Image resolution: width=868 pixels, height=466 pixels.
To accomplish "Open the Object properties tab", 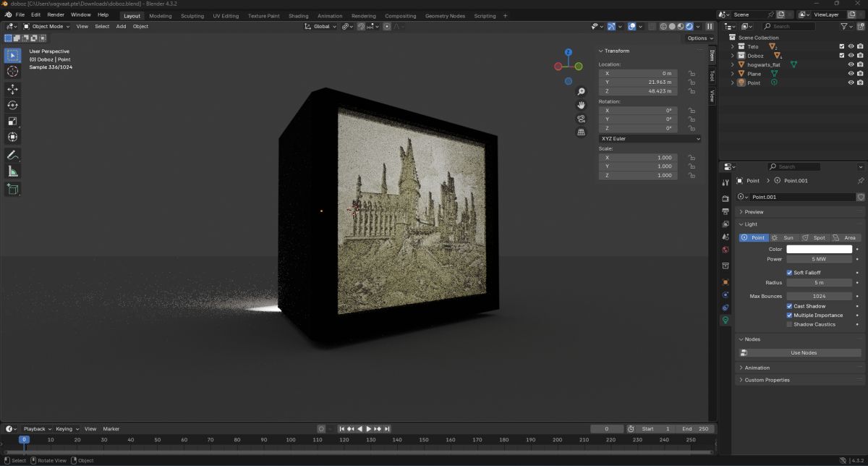I will click(x=726, y=282).
